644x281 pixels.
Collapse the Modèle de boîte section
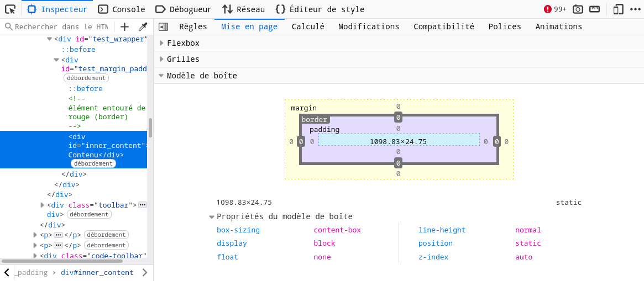[161, 76]
